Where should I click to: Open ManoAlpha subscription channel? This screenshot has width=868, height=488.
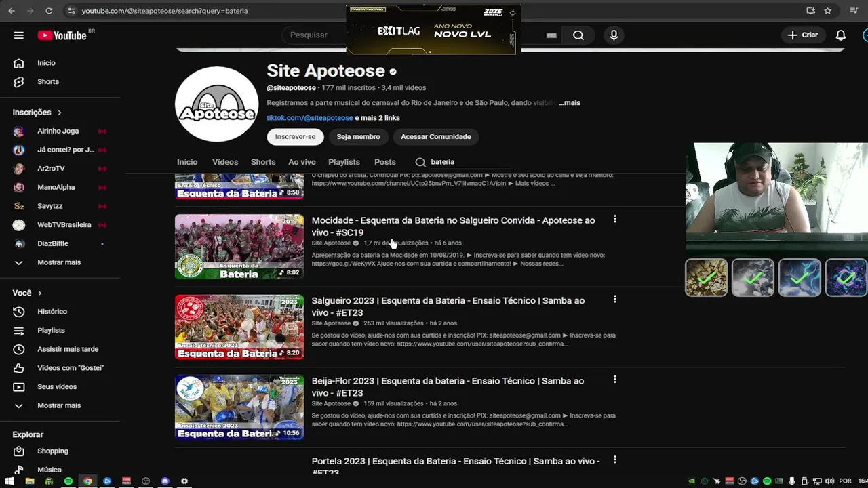tap(56, 187)
